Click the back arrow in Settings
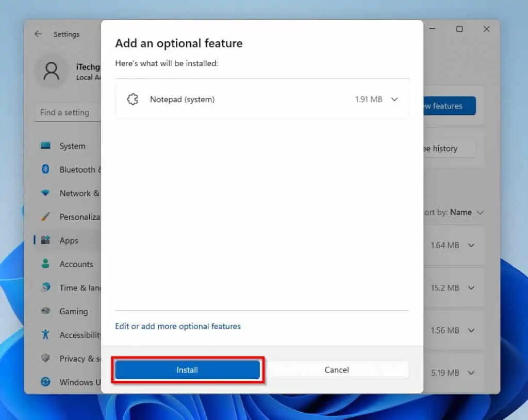528x420 pixels. pos(38,34)
